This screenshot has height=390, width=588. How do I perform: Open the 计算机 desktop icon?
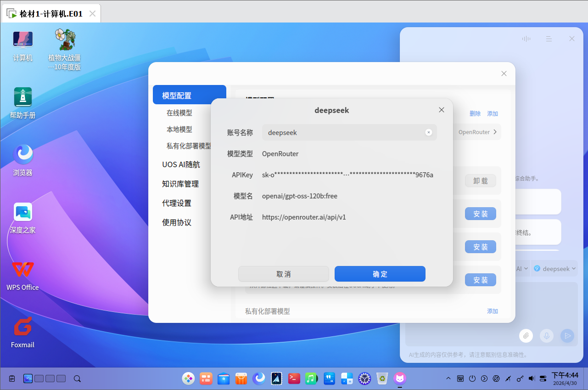tap(22, 45)
